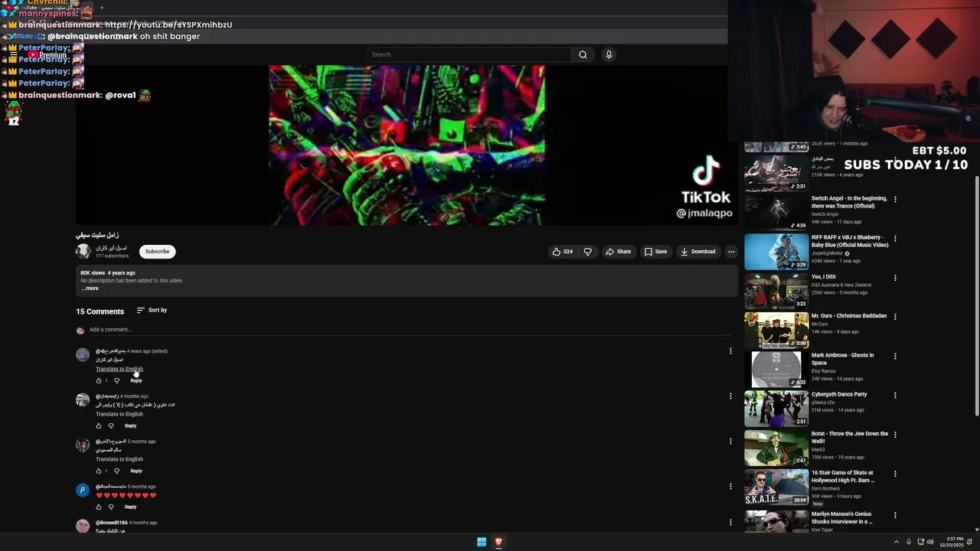Open options for Ghosts in Space video
The image size is (980, 551).
pyautogui.click(x=895, y=356)
